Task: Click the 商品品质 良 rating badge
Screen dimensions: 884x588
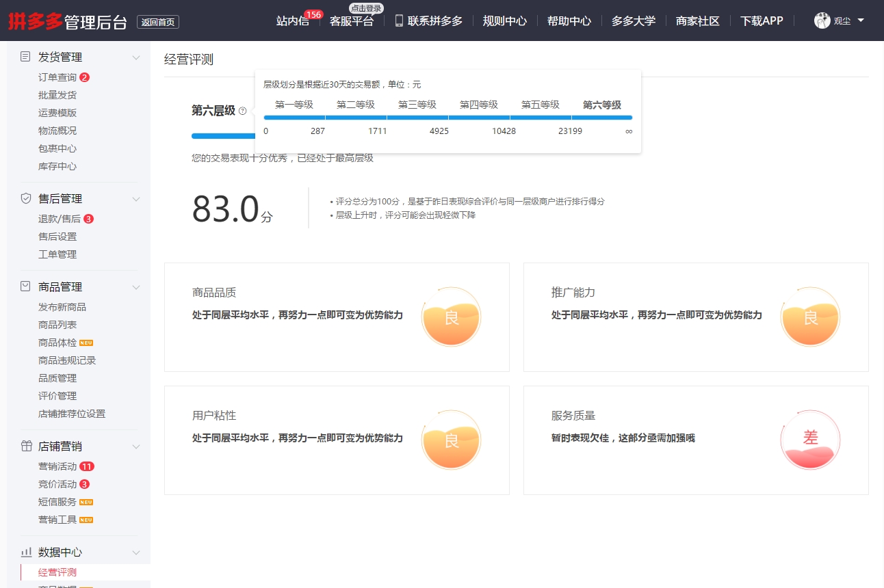Action: [451, 317]
